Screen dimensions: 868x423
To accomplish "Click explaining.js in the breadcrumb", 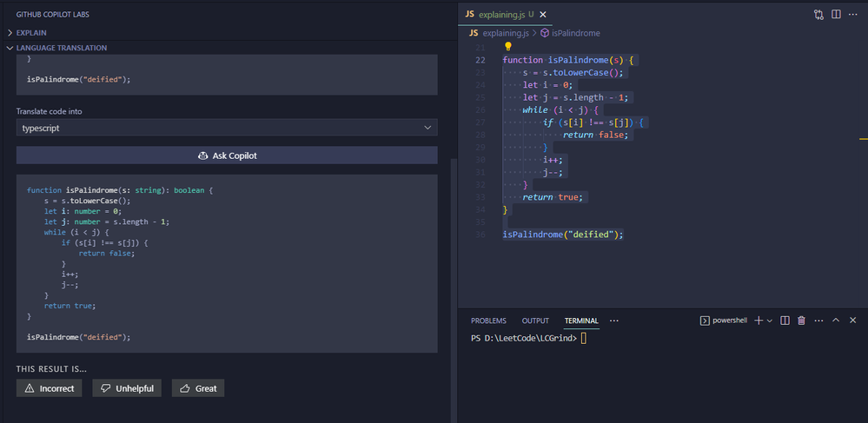I will (506, 33).
